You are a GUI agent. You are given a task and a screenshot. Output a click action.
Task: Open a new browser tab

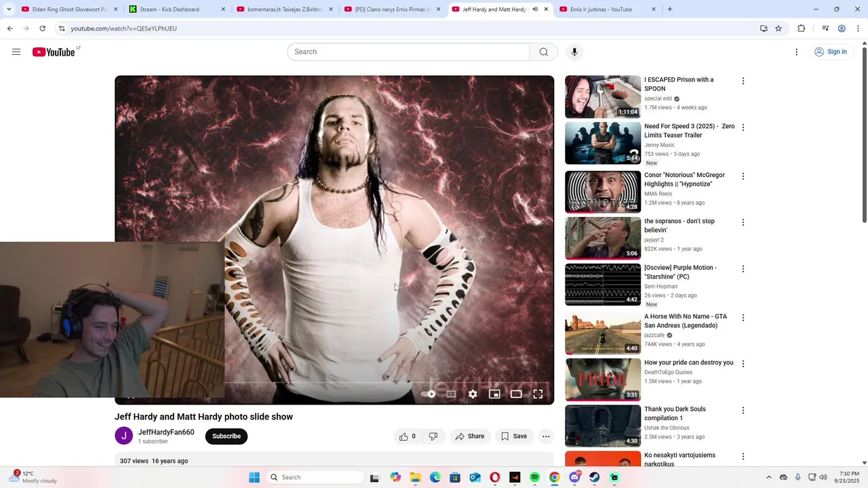point(670,9)
